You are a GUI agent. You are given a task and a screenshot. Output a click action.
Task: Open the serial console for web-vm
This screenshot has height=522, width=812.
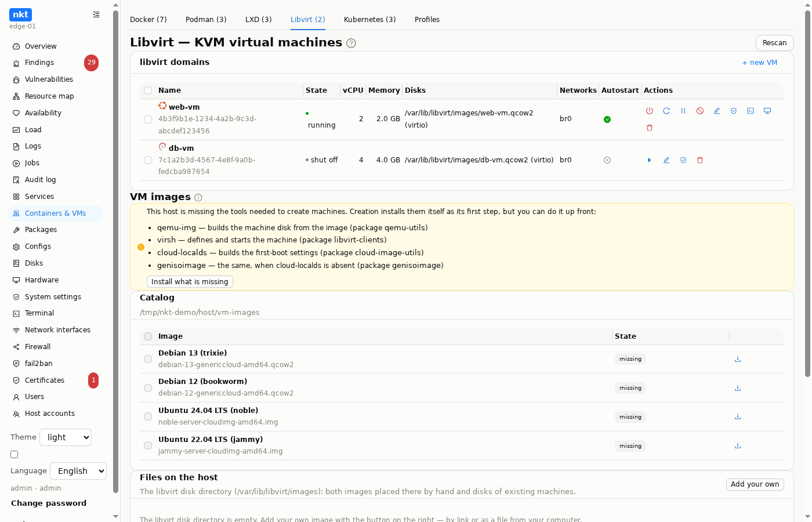click(x=751, y=111)
